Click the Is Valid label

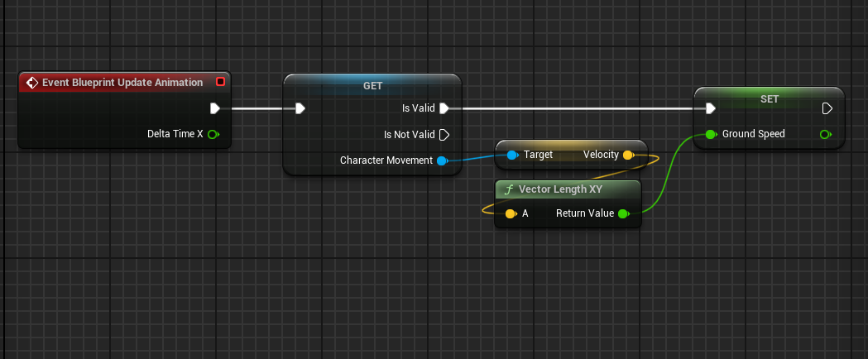click(419, 108)
